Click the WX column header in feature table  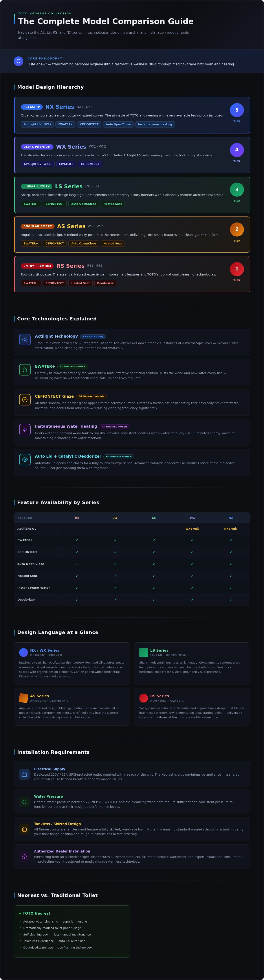click(192, 518)
